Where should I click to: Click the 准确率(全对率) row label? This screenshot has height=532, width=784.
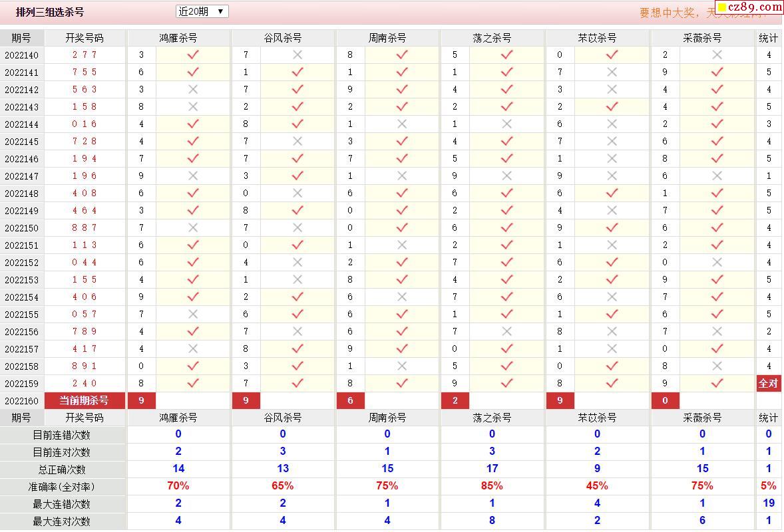point(61,487)
